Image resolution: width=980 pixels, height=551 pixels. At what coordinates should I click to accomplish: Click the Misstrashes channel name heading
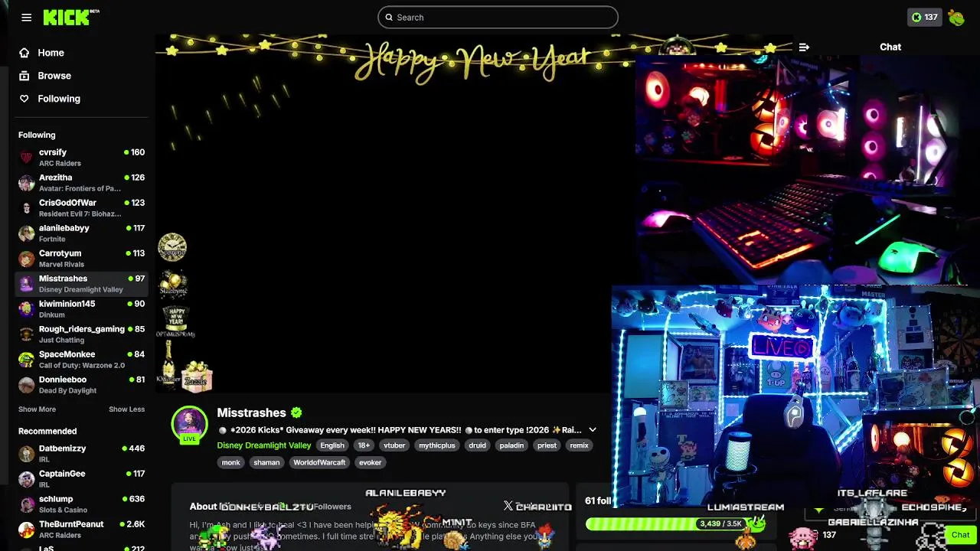pyautogui.click(x=252, y=412)
